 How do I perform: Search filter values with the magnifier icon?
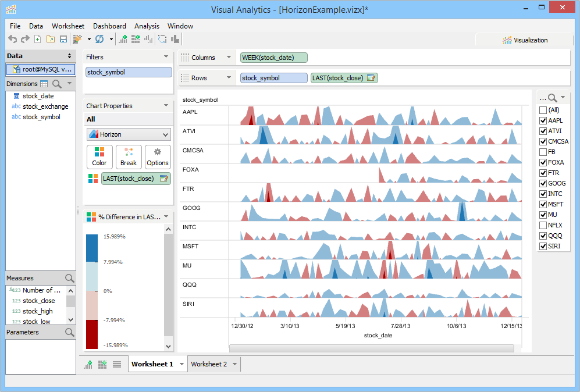553,98
